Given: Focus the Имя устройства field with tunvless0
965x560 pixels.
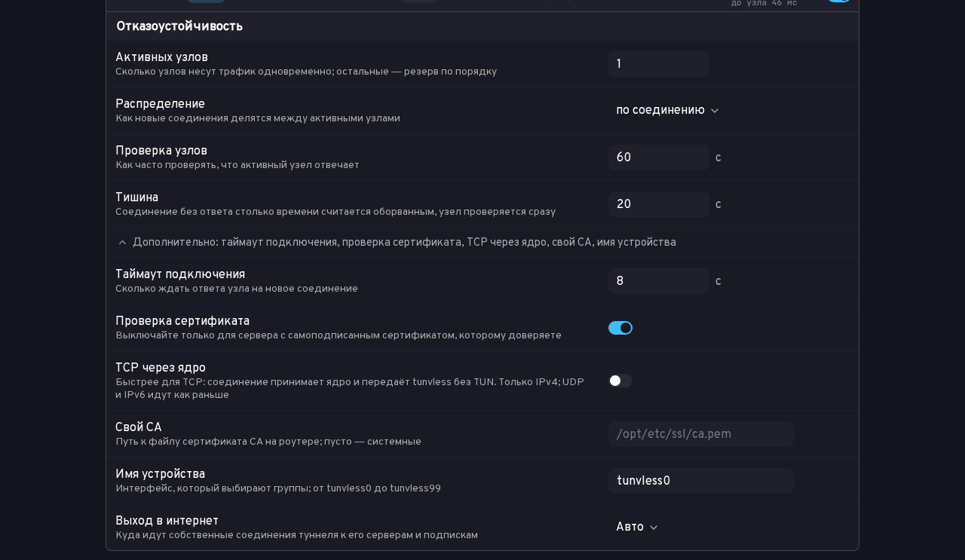Looking at the screenshot, I should coord(701,481).
